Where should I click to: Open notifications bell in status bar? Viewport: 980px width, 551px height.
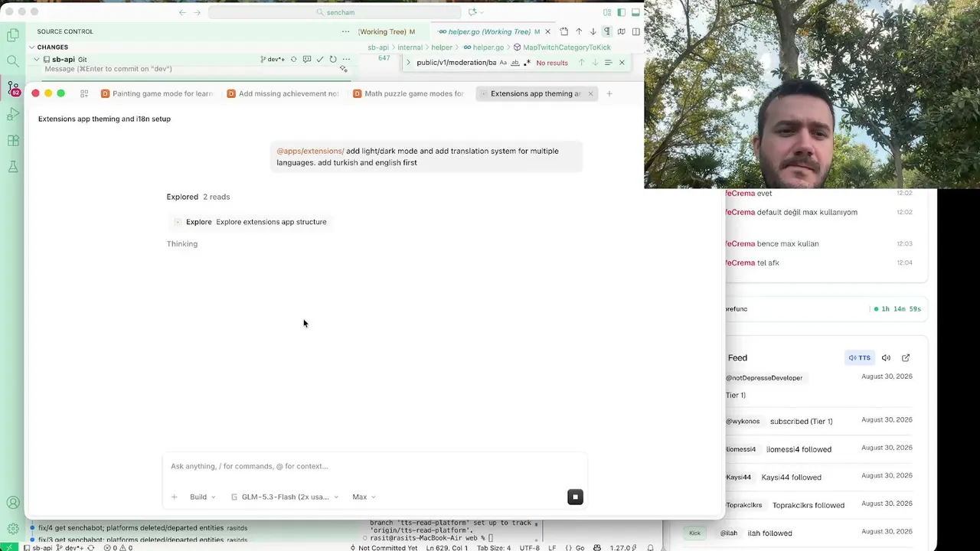(650, 548)
